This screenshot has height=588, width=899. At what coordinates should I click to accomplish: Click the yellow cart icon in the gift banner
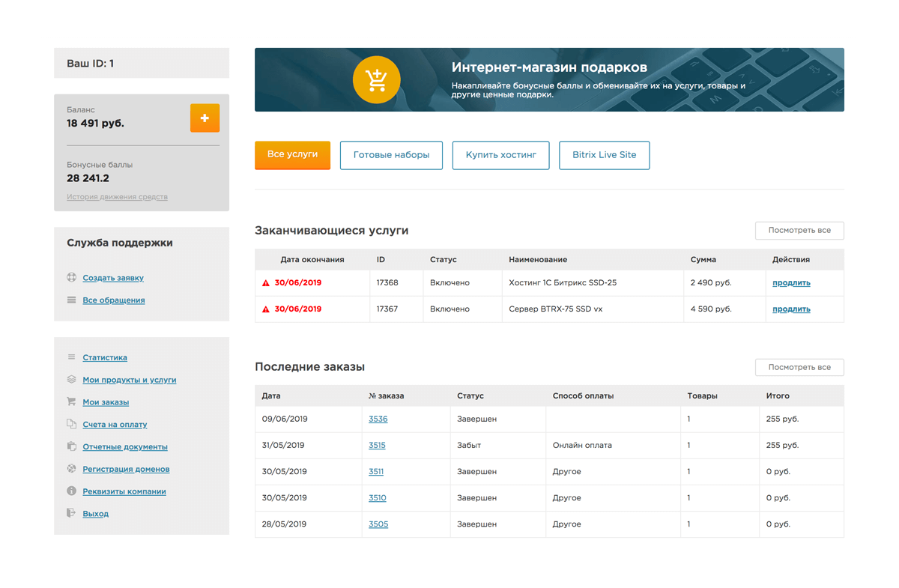click(376, 79)
